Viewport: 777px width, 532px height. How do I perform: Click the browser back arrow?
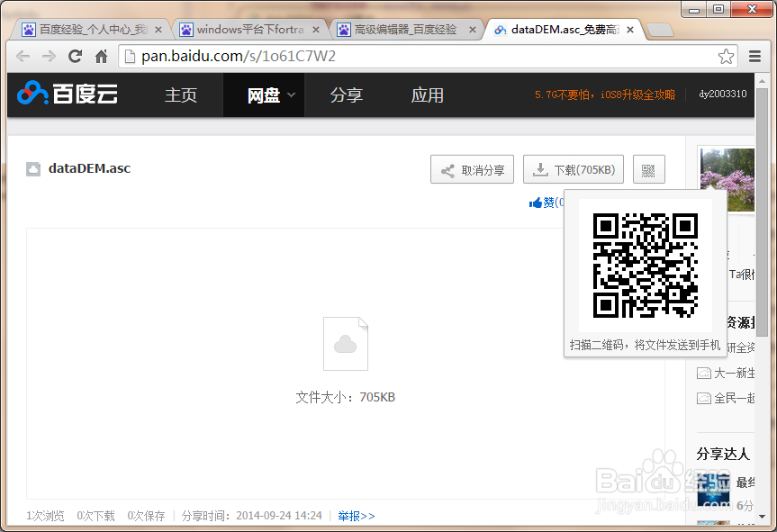23,57
